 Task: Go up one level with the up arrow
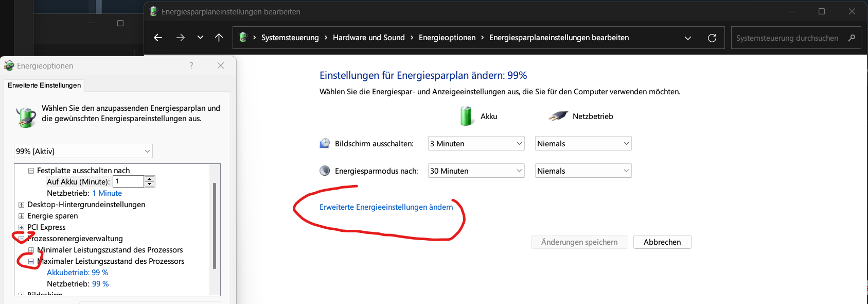tap(219, 38)
